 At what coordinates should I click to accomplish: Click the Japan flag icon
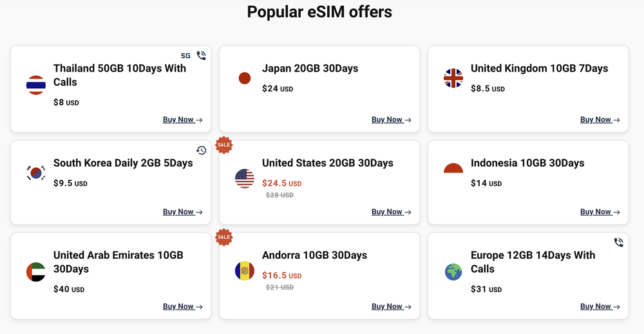pos(245,79)
